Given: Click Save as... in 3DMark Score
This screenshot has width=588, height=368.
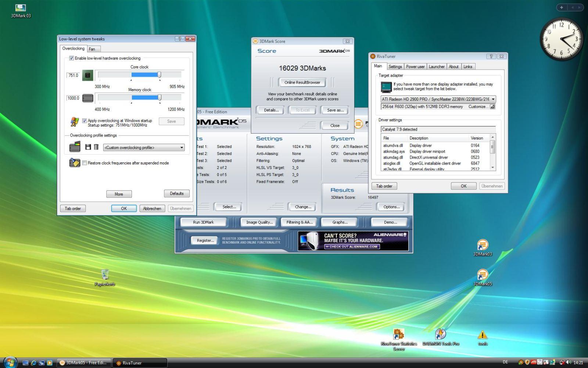Looking at the screenshot, I should click(335, 110).
